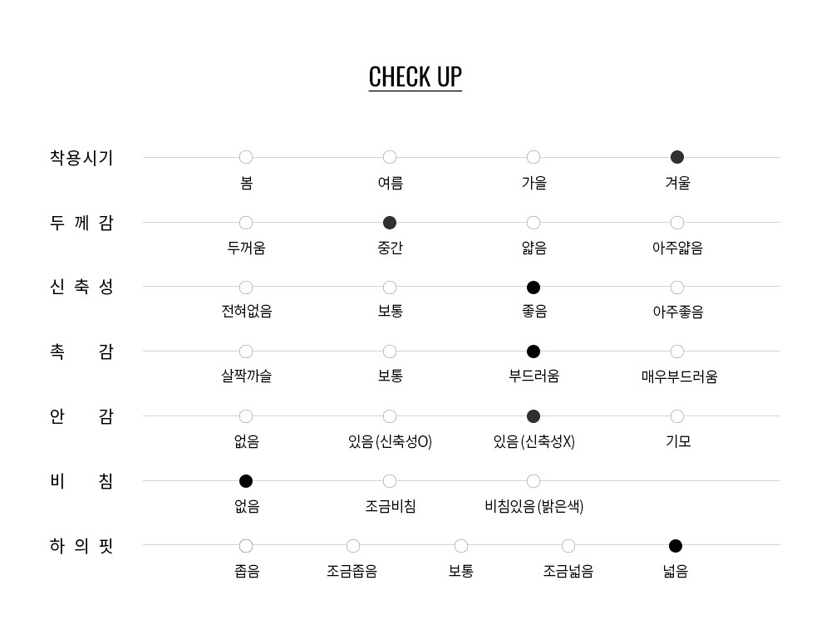
Task: Click the filled 넓음 fit dot
Action: (x=676, y=546)
